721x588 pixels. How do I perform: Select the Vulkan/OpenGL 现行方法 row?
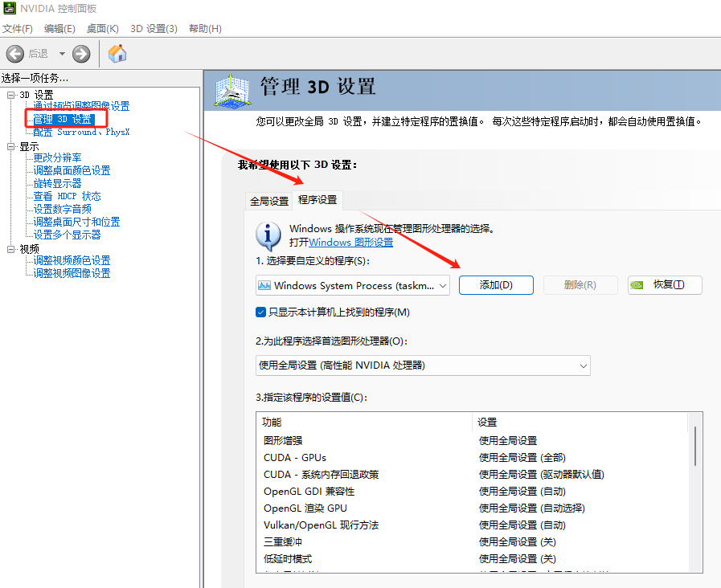click(x=473, y=525)
